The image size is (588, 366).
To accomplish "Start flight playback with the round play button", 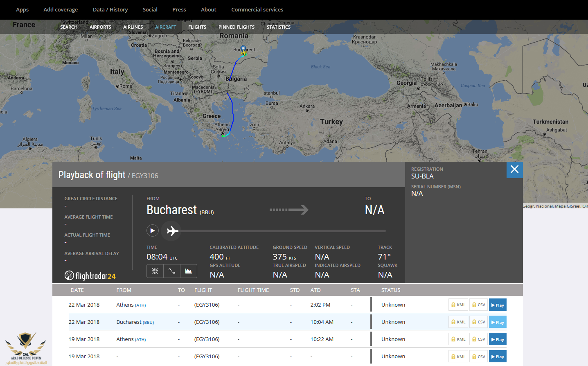I will click(153, 230).
